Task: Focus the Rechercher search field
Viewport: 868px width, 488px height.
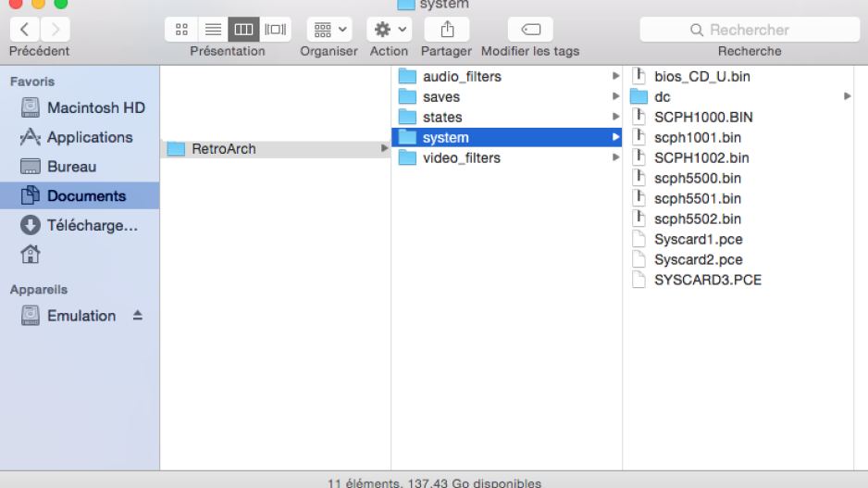Action: tap(750, 30)
